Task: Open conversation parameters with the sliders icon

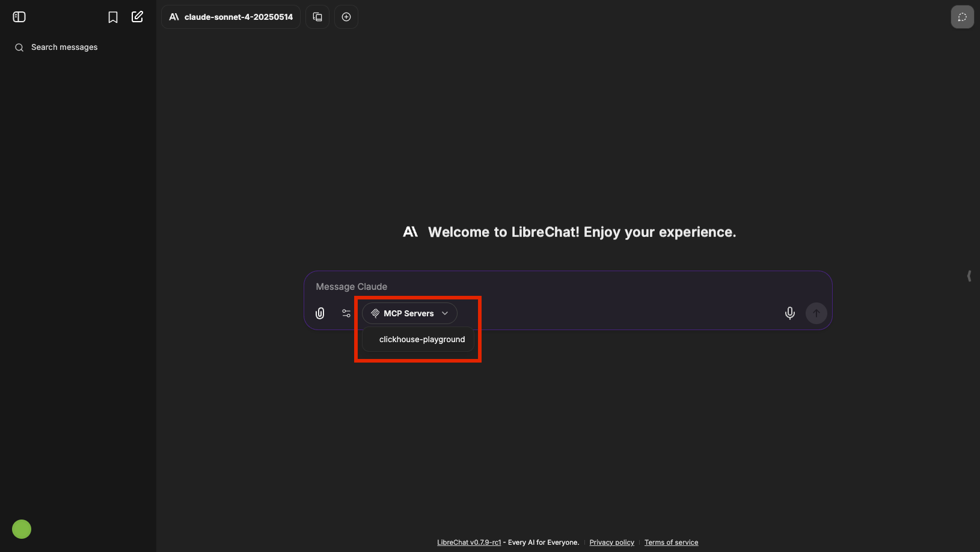Action: (346, 313)
